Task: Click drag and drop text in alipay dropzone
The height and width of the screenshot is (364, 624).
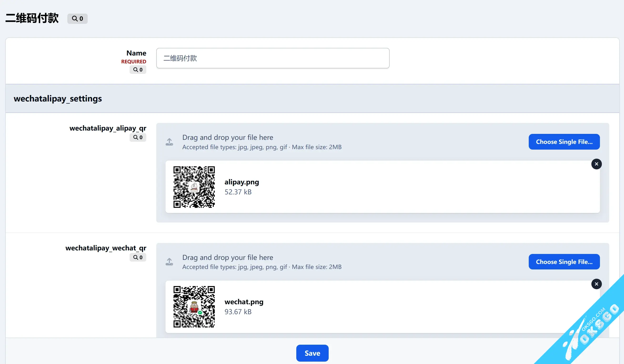Action: (227, 137)
